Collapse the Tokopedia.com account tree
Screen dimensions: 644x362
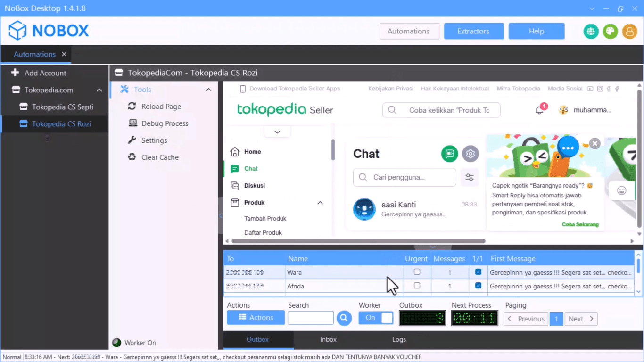tap(99, 90)
